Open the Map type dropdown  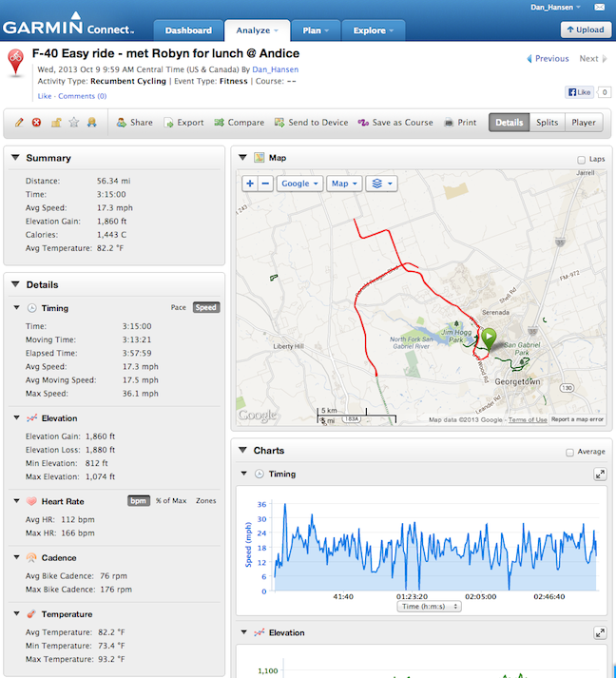(344, 184)
